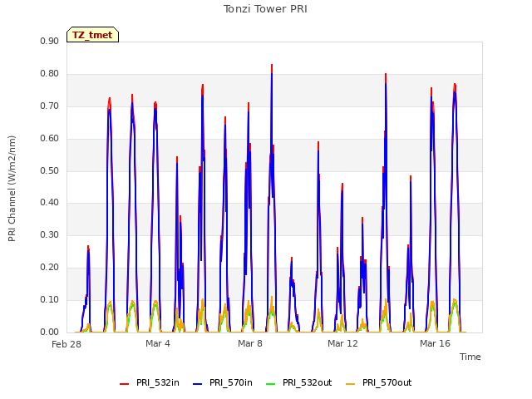Click the chart title Tonzi Tower PRI
This screenshot has height=399, width=532.
click(265, 9)
